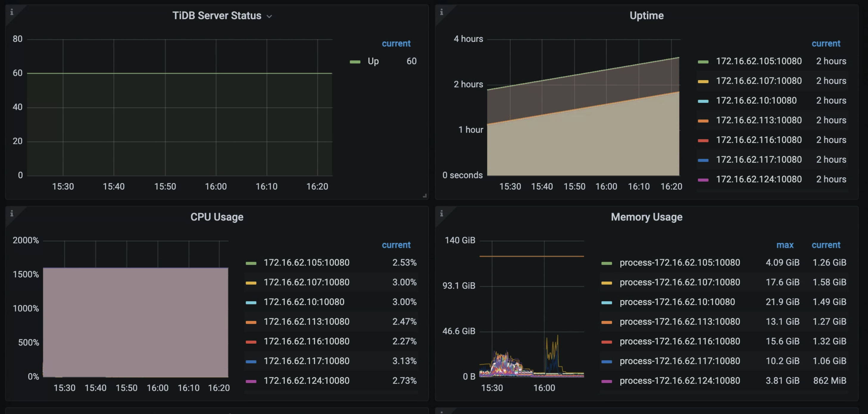Toggle CPU Usage series 172.16.62.113:10080
The height and width of the screenshot is (414, 868).
(x=306, y=321)
